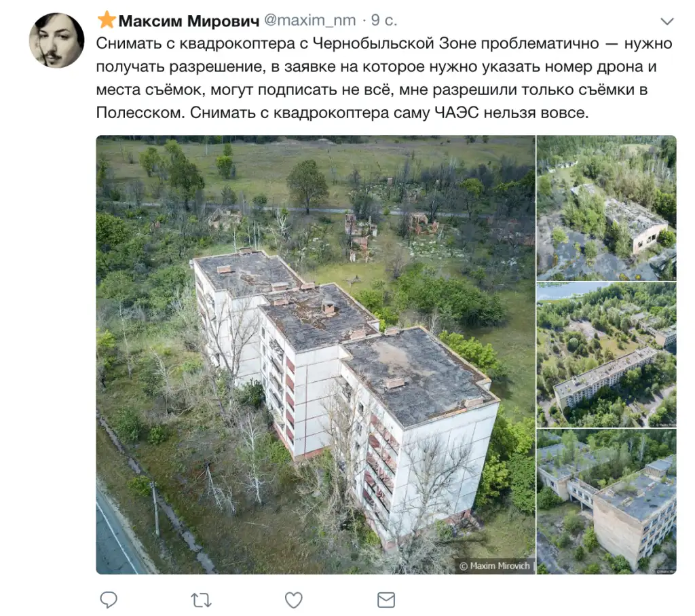Click the word Полесском in the tweet
This screenshot has width=695, height=616.
click(x=140, y=113)
